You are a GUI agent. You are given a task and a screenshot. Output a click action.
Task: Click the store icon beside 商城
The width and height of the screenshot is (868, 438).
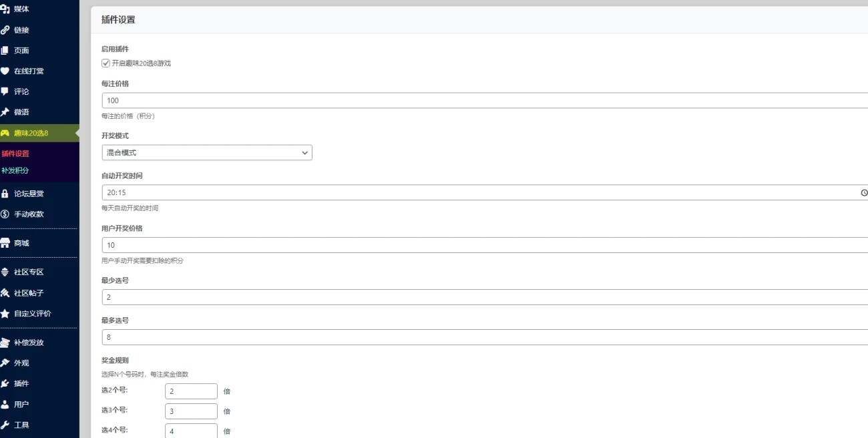5,243
